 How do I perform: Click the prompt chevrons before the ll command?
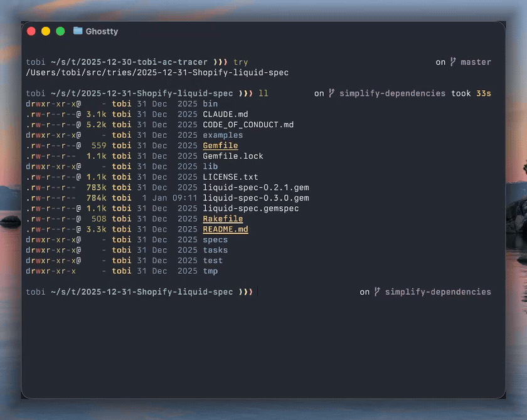click(x=247, y=93)
